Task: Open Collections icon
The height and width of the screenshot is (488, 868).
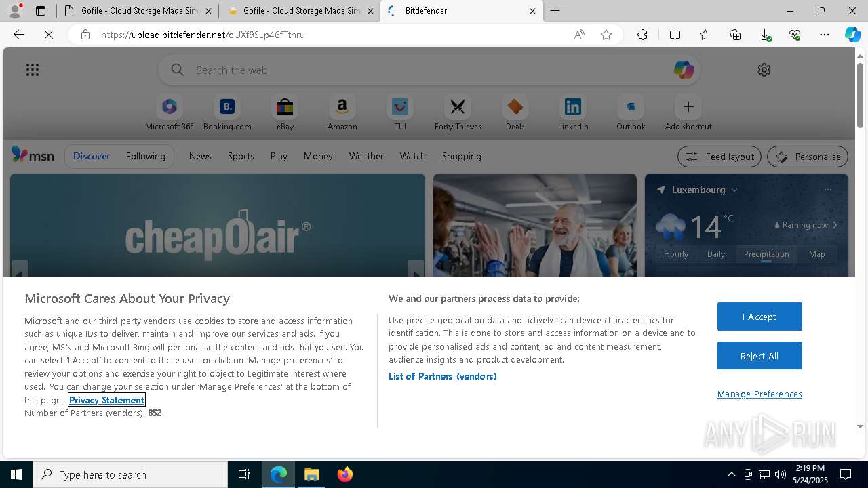Action: point(735,35)
